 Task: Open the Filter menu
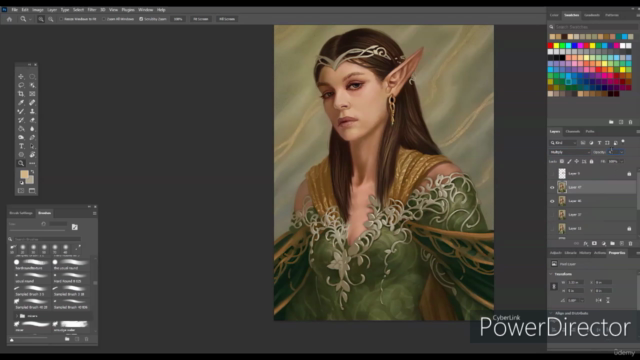click(x=92, y=10)
